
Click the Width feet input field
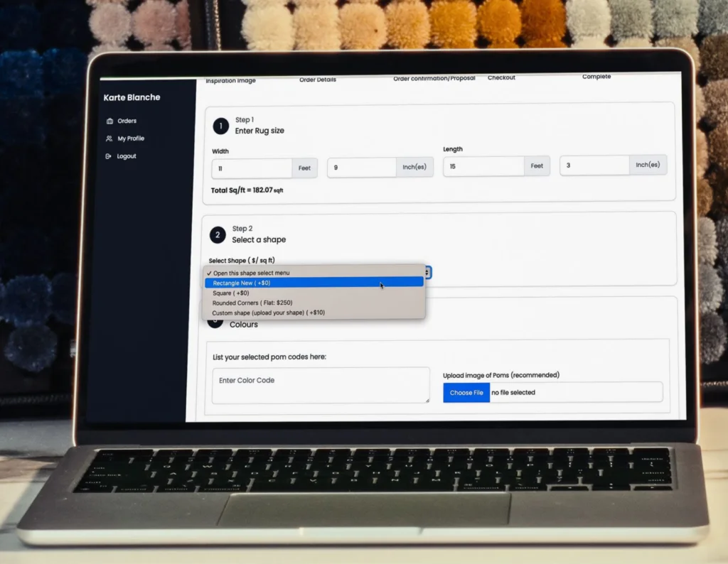(252, 168)
